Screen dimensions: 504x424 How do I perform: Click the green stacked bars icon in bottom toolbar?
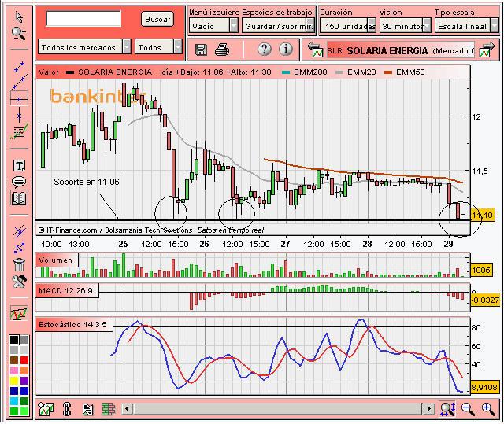109,409
